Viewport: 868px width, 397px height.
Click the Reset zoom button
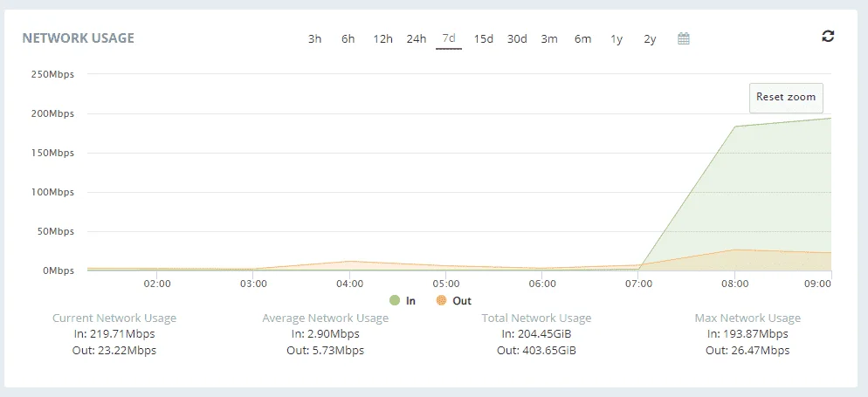(786, 98)
